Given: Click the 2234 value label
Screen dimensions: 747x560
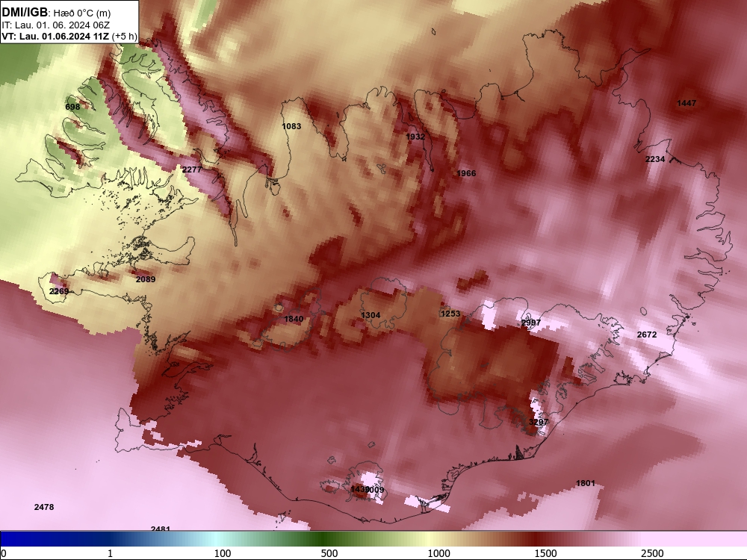Looking at the screenshot, I should 655,159.
